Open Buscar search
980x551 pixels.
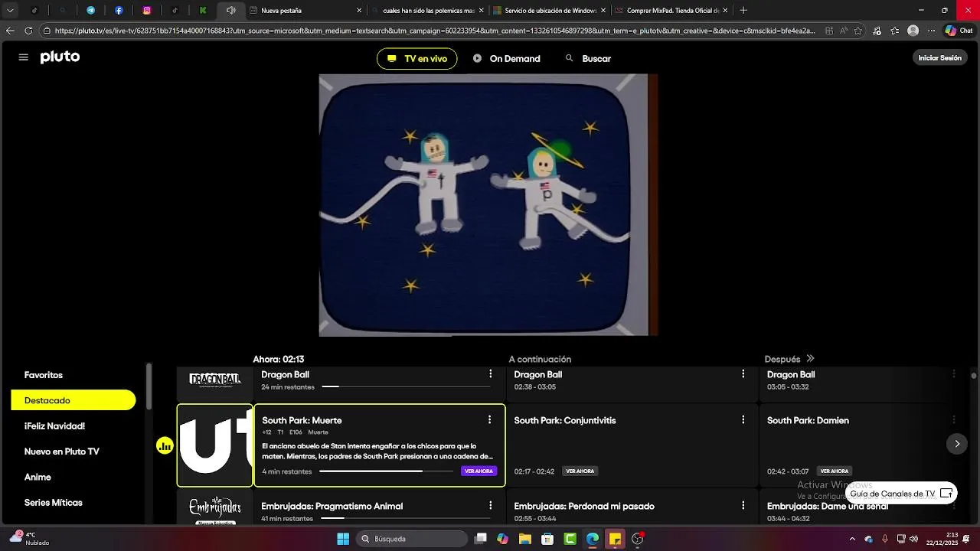coord(588,59)
